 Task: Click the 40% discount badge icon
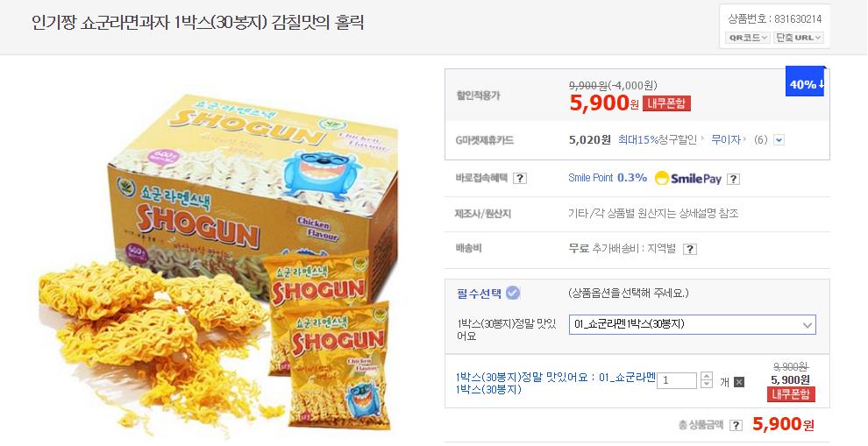(806, 81)
